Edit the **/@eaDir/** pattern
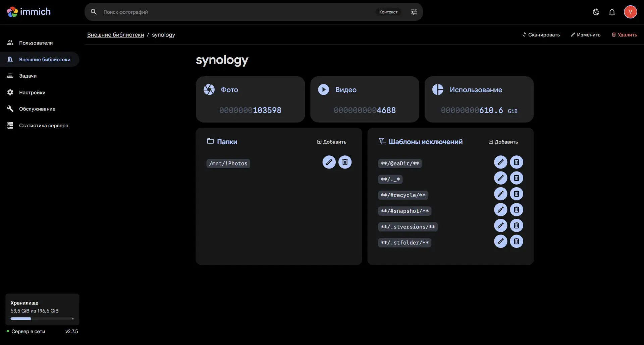 [500, 162]
